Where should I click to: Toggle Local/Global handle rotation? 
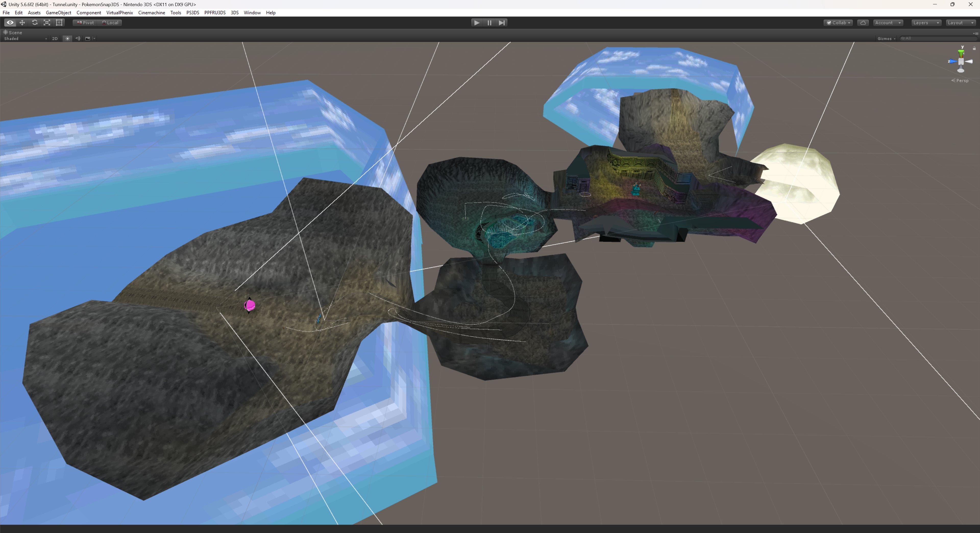[110, 23]
